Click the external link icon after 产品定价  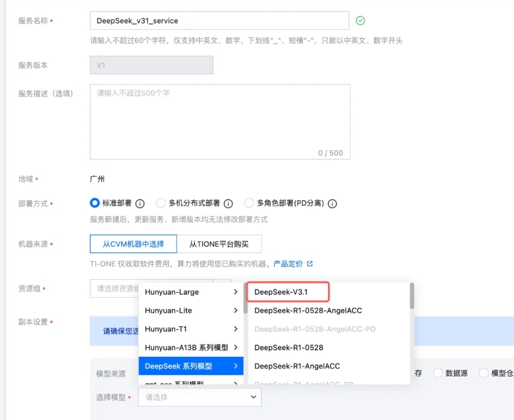pos(311,264)
